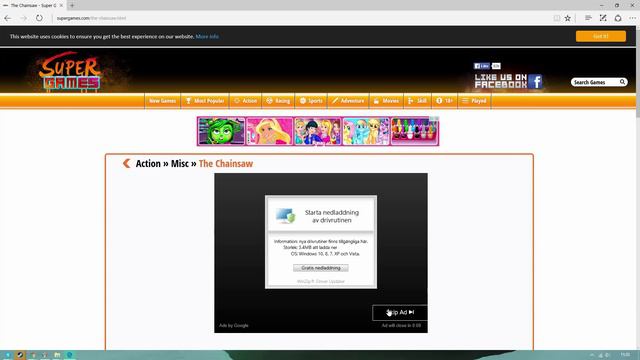Viewport: 640px width, 360px height.
Task: Open the Edge browser taskbar icon
Action: [x=70, y=355]
